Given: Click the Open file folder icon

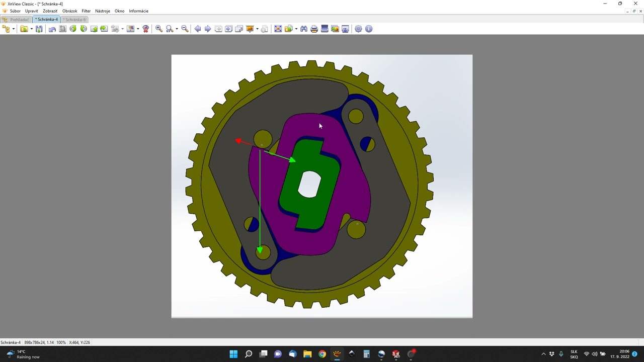Looking at the screenshot, I should coord(24,29).
